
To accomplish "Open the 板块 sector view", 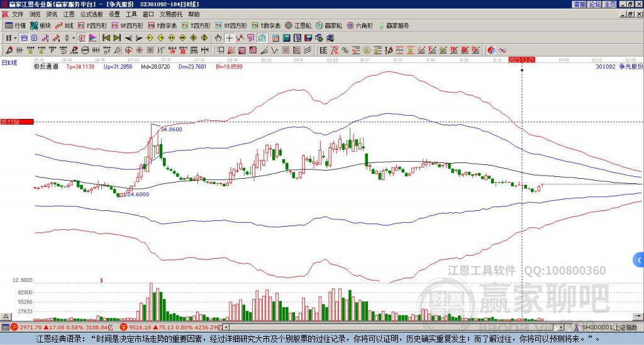I will (41, 25).
